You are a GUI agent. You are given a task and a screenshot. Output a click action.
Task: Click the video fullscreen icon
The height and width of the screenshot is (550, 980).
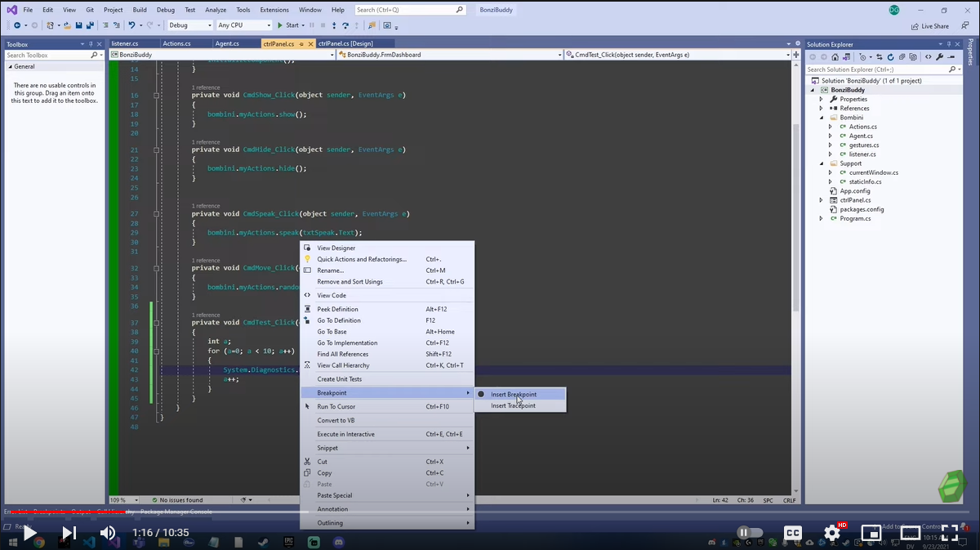coord(950,533)
